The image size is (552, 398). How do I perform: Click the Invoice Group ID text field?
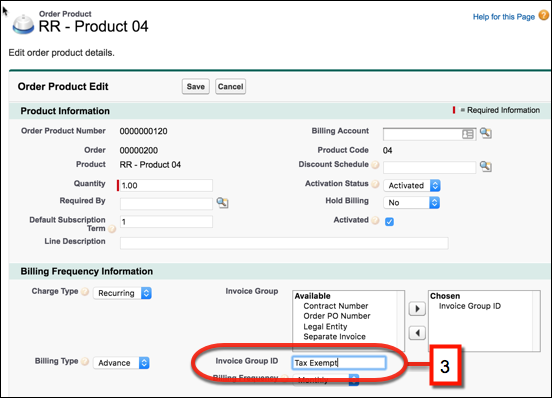339,363
